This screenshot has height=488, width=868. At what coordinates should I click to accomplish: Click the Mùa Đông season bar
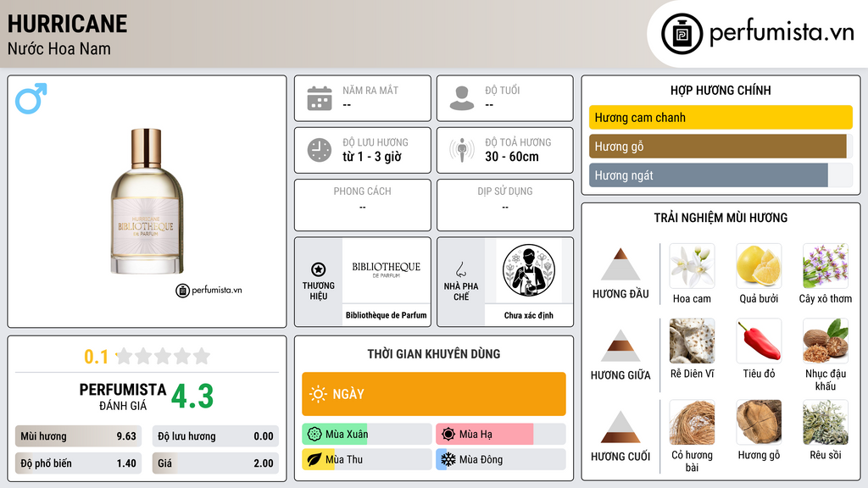501,459
